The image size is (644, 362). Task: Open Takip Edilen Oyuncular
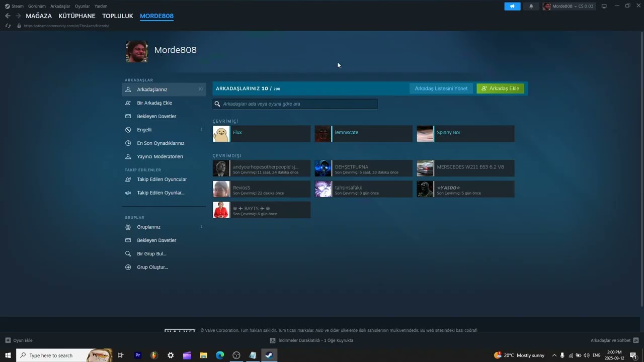point(164,179)
